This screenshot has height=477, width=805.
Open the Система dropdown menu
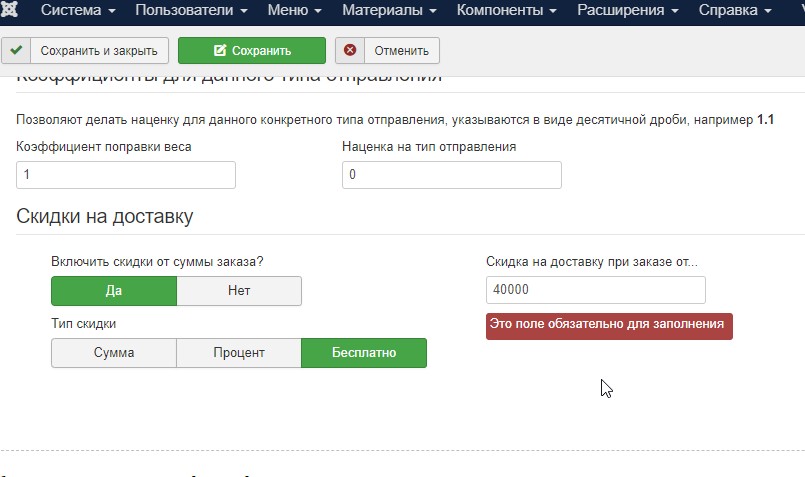pyautogui.click(x=77, y=11)
